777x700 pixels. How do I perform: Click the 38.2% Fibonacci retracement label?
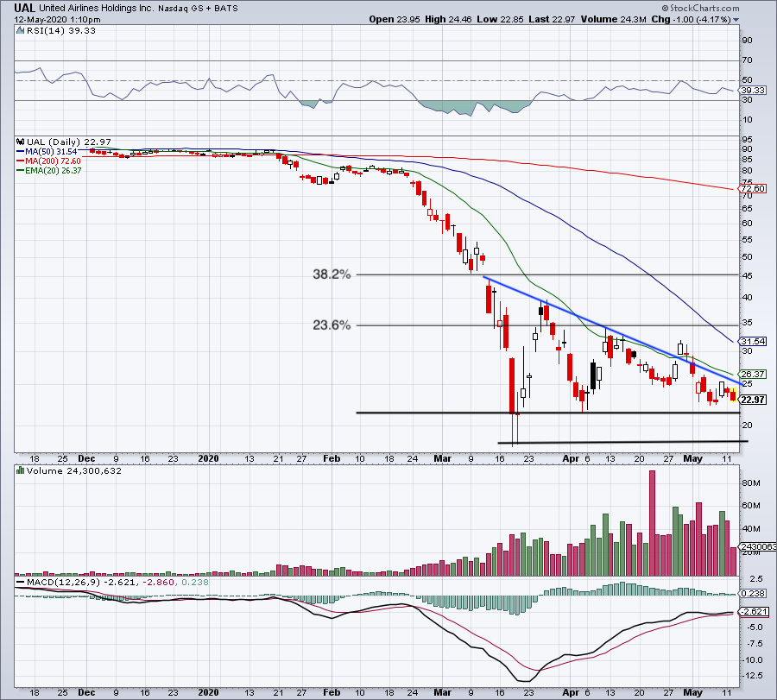(x=332, y=274)
